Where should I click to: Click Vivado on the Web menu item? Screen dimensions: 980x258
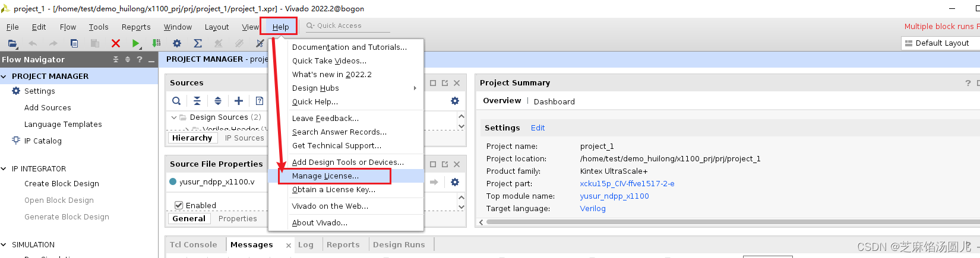[x=346, y=206]
